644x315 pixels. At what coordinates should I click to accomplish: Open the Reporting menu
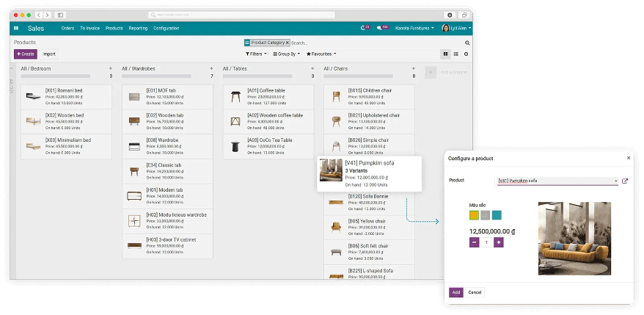(x=138, y=29)
